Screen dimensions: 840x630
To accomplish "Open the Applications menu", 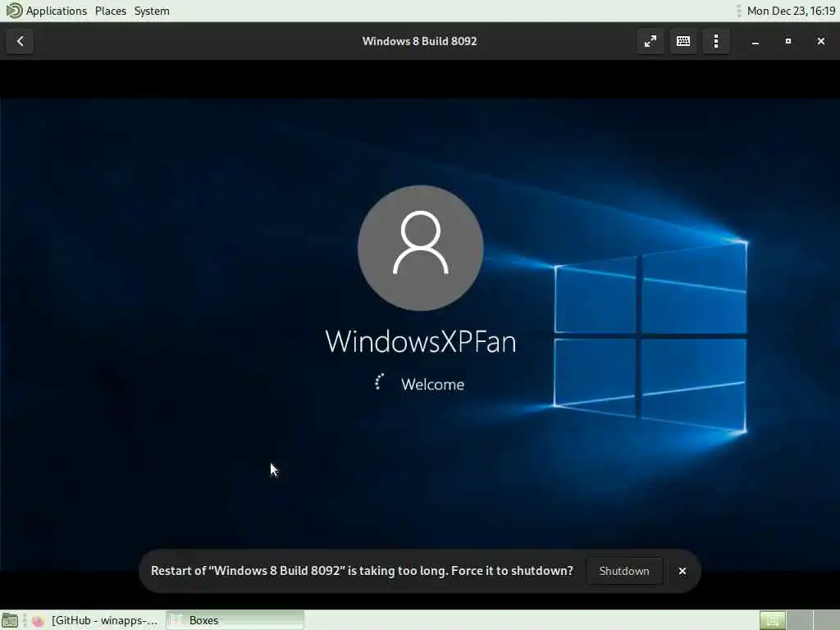I will pos(57,11).
